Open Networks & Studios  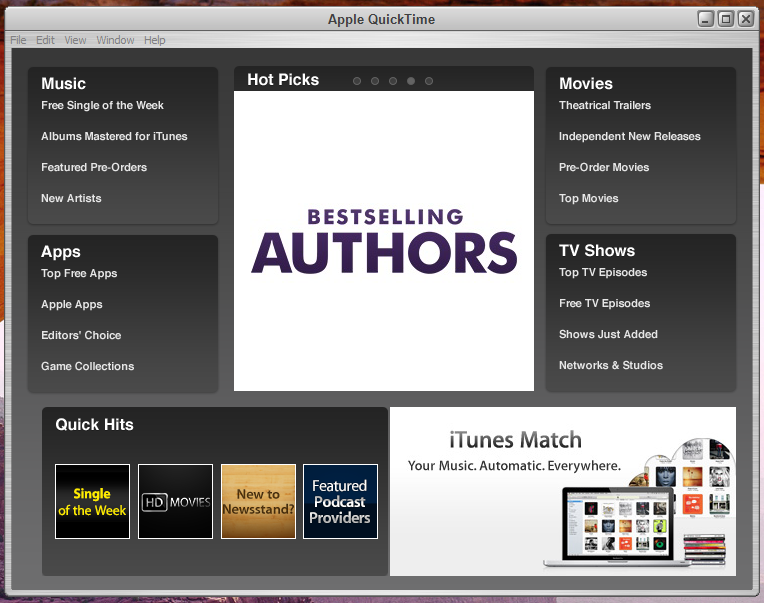[611, 365]
